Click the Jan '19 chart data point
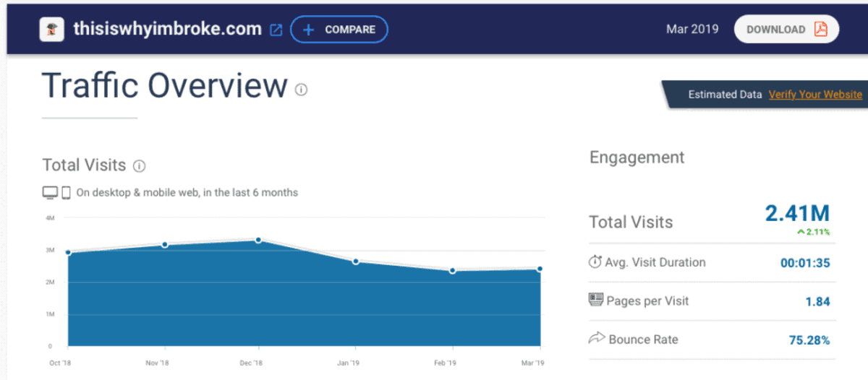This screenshot has height=380, width=868. point(355,262)
